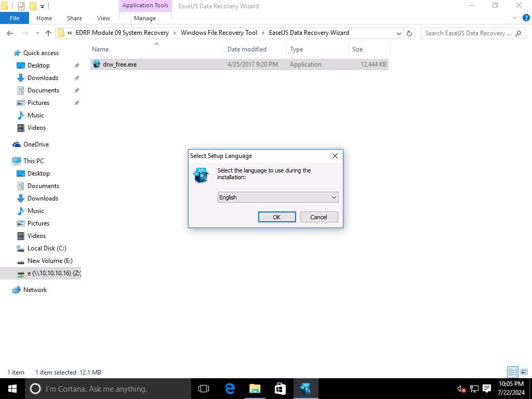Open the Manage ribbon tab
The width and height of the screenshot is (532, 399).
coord(145,18)
